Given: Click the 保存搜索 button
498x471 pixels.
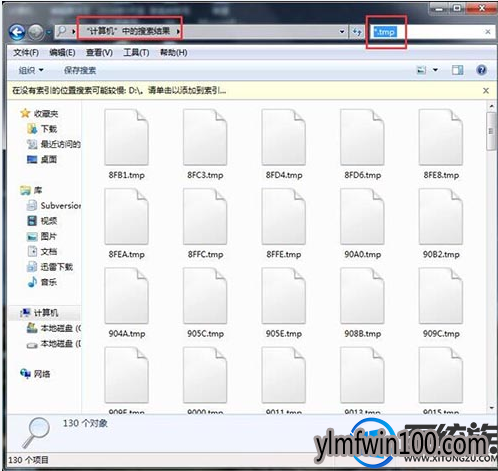Looking at the screenshot, I should pyautogui.click(x=80, y=70).
